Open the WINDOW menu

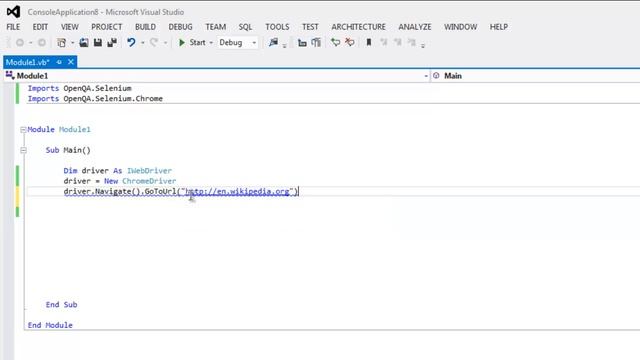pyautogui.click(x=460, y=27)
